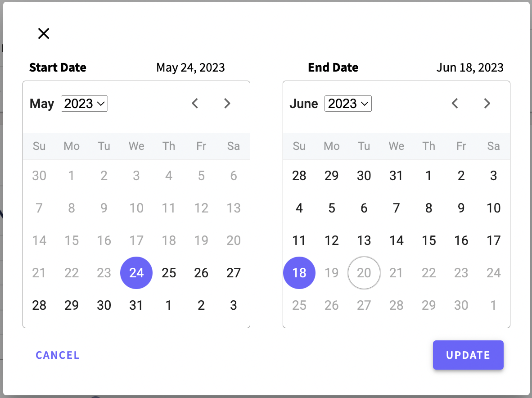Viewport: 532px width, 398px height.
Task: Go to next month in End Date calendar
Action: (487, 104)
